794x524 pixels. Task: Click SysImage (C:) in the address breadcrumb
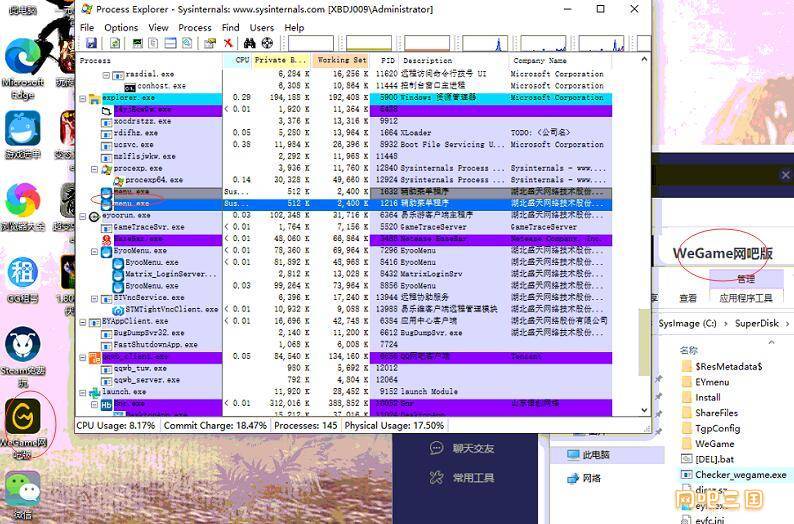coord(687,323)
